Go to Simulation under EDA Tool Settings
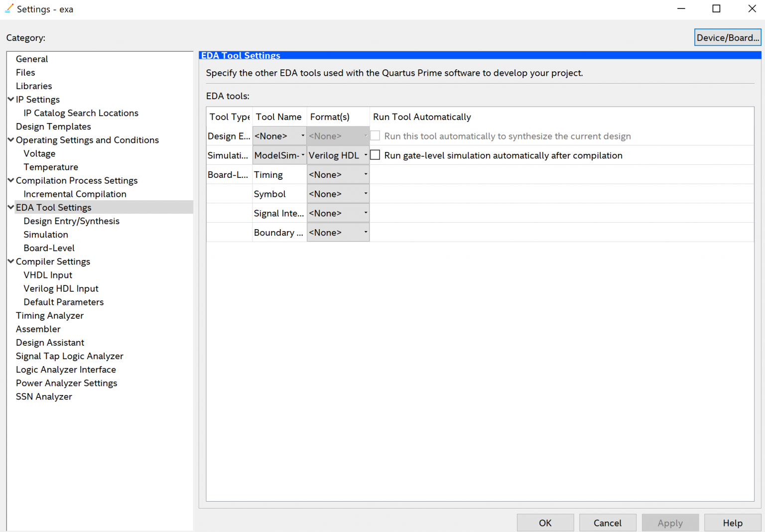 pos(46,235)
